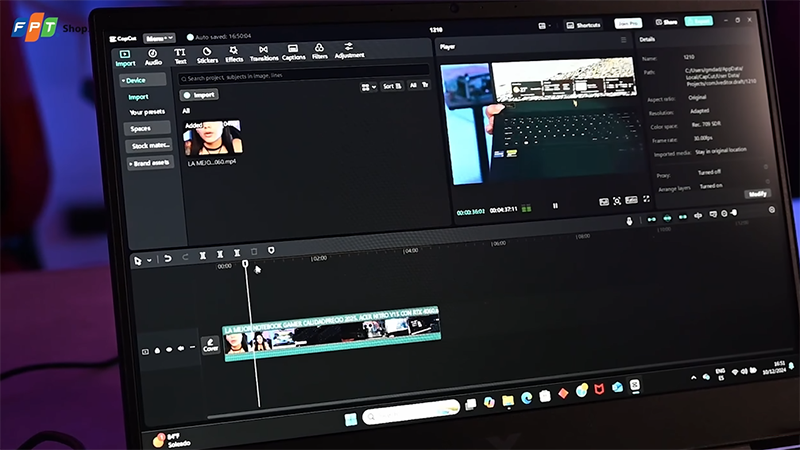Select the LA MEJO...060.mp4 media thumbnail
Viewport: 800px width, 450px height.
click(212, 138)
